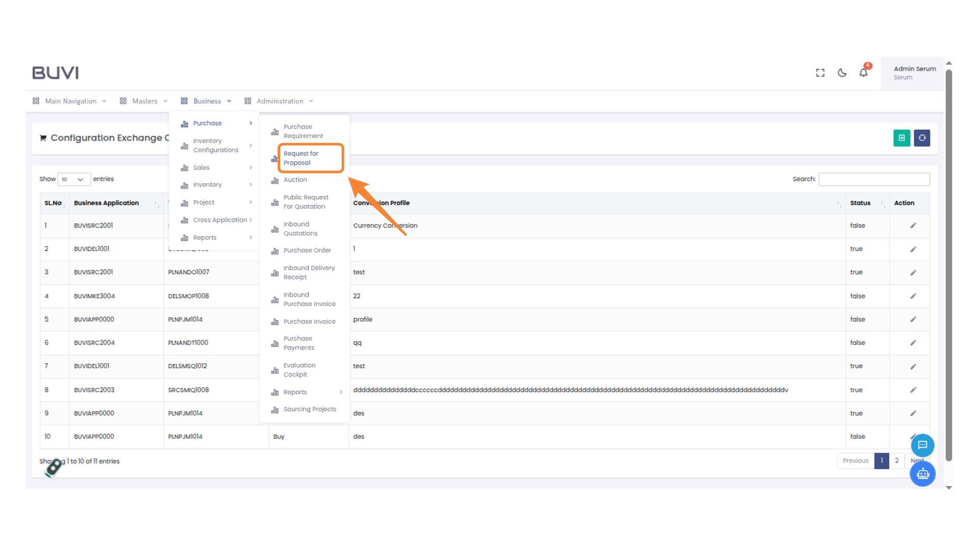Go to page 2 of table

coord(896,461)
